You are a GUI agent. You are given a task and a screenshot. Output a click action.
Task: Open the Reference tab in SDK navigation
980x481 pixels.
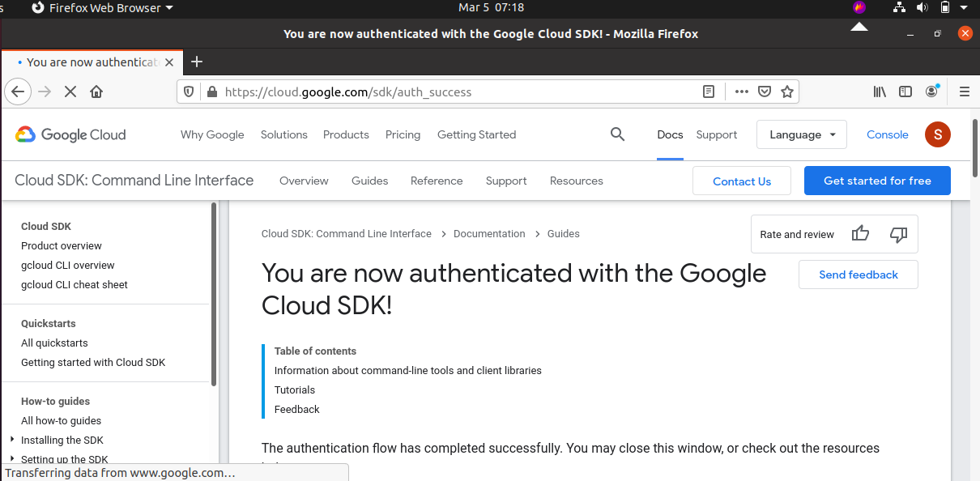[x=437, y=181]
